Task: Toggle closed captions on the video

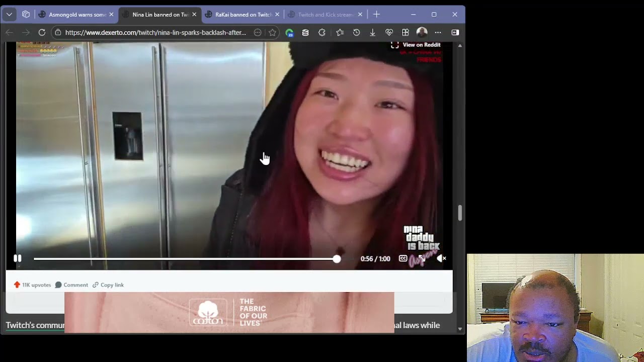Action: click(x=403, y=258)
